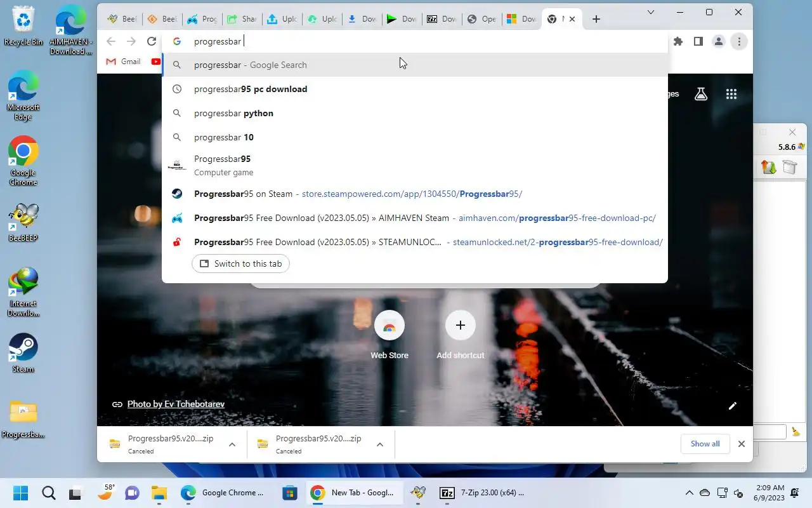Open the Search Labs flask icon
This screenshot has width=812, height=508.
pyautogui.click(x=701, y=94)
